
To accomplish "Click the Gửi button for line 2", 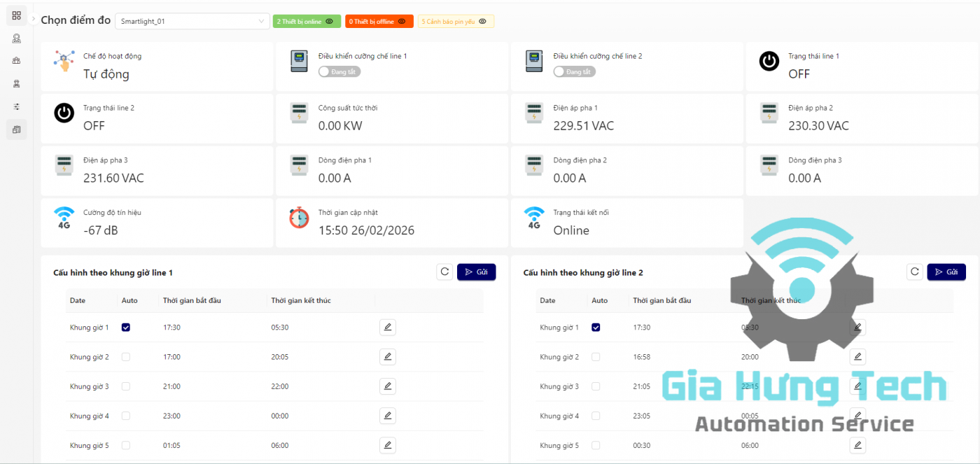I will click(946, 272).
